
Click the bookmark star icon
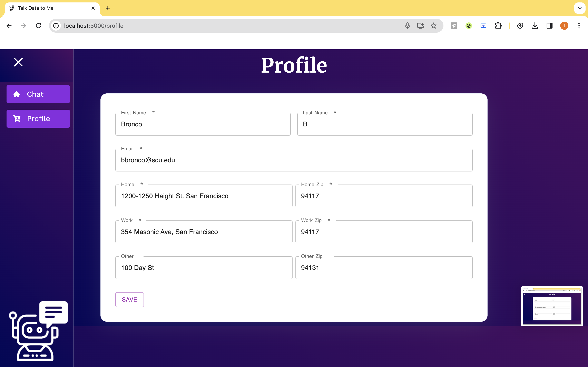433,26
